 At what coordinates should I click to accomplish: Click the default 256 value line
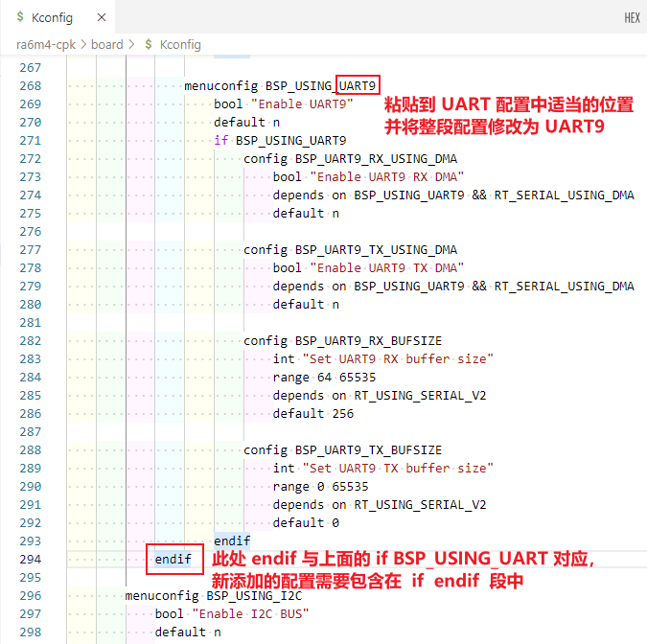coord(312,413)
